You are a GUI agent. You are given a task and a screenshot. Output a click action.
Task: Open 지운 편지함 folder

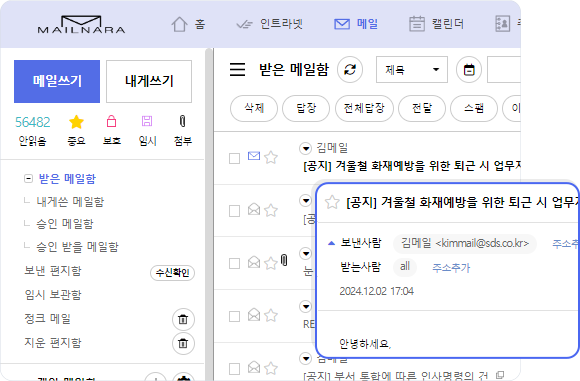tap(53, 343)
